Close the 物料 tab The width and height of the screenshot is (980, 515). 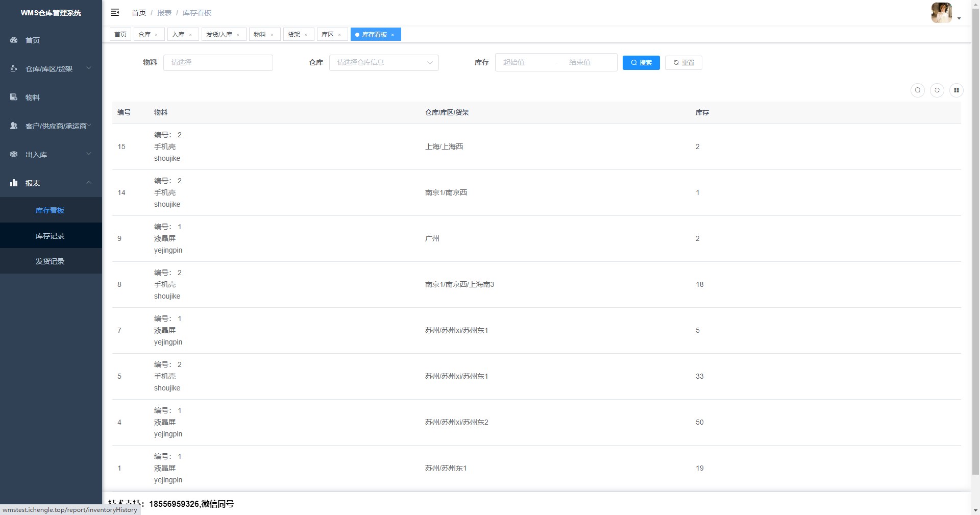click(x=272, y=35)
